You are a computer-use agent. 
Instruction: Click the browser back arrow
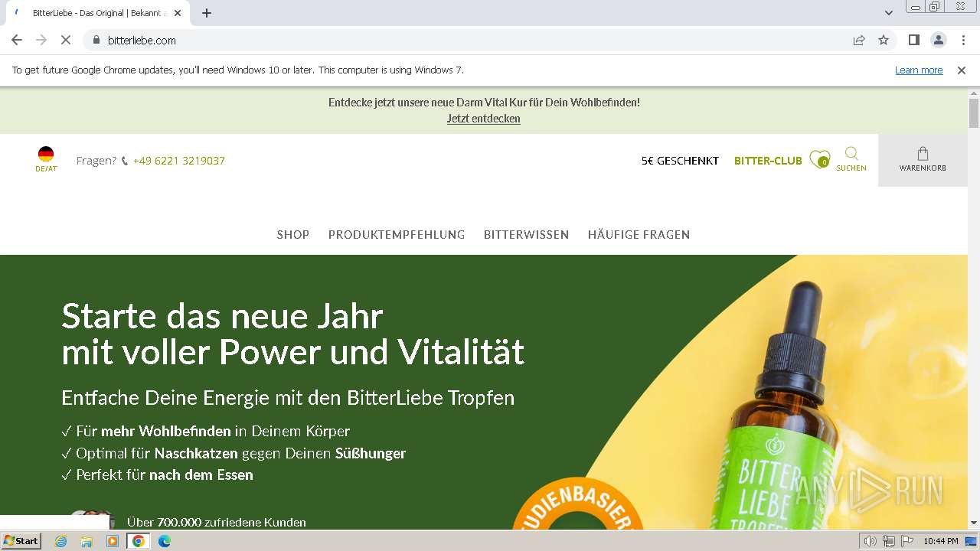17,40
